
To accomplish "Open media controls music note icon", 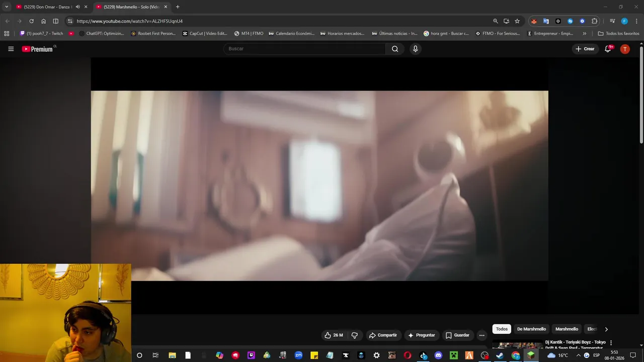I will [x=612, y=21].
